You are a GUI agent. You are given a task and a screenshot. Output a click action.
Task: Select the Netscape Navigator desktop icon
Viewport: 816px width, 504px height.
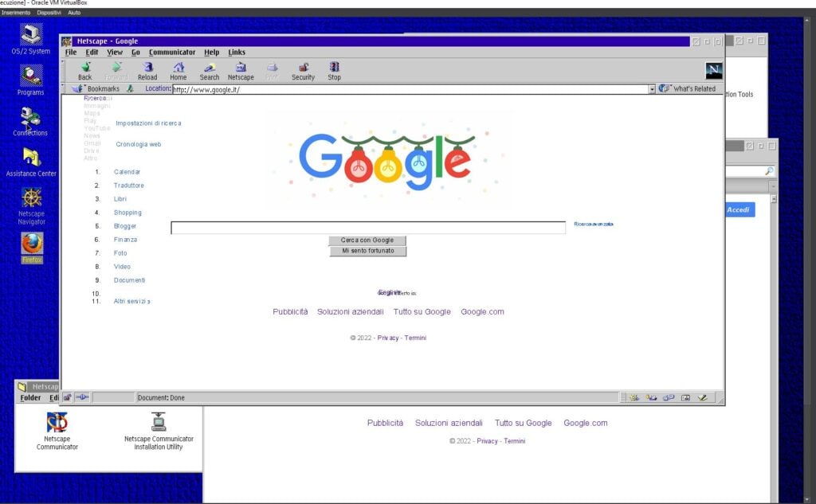32,197
